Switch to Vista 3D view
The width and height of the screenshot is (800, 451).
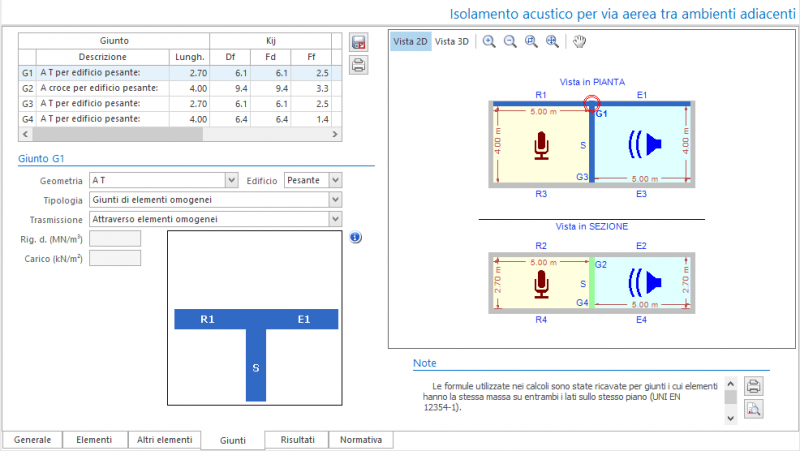(x=452, y=41)
